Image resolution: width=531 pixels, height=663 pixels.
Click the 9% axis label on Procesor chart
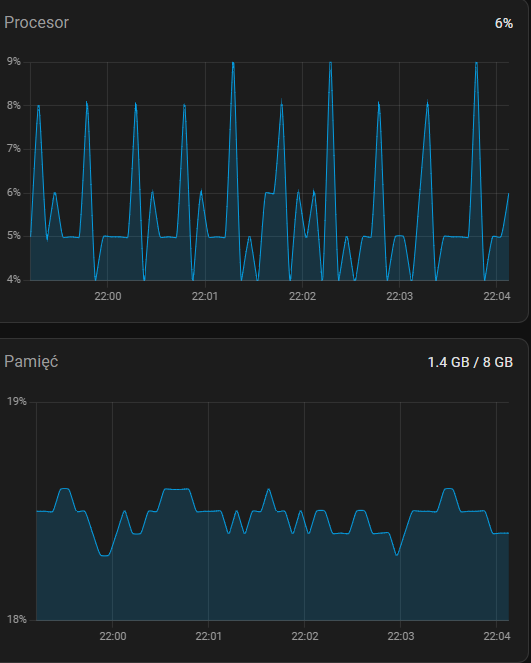(x=14, y=62)
